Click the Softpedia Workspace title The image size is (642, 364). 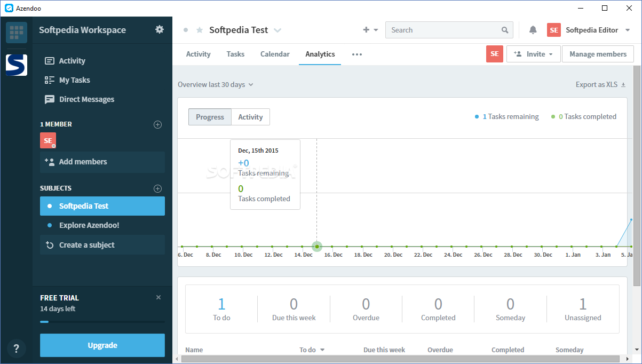coord(82,30)
